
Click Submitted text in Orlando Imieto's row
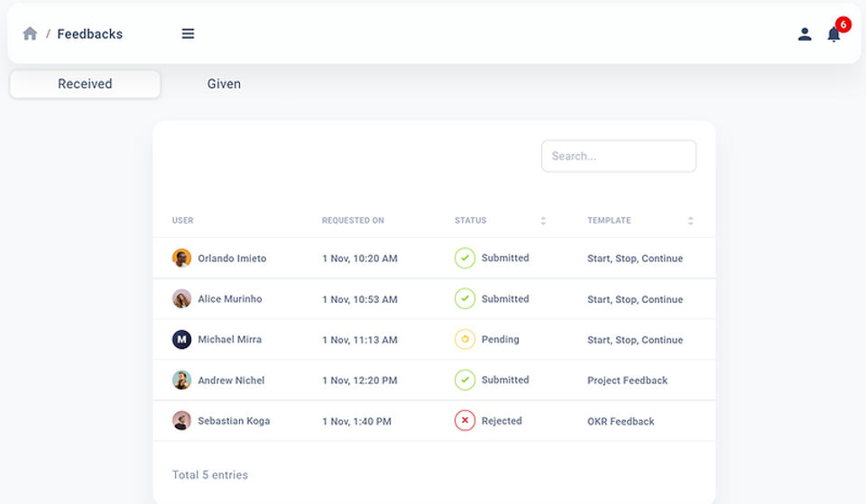tap(505, 258)
